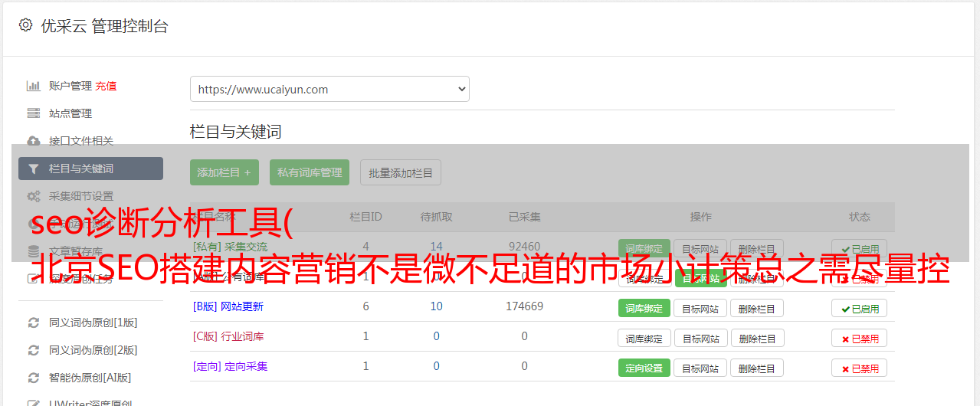This screenshot has width=980, height=406.
Task: Click the [B版] 网站更新 column name
Action: click(228, 306)
